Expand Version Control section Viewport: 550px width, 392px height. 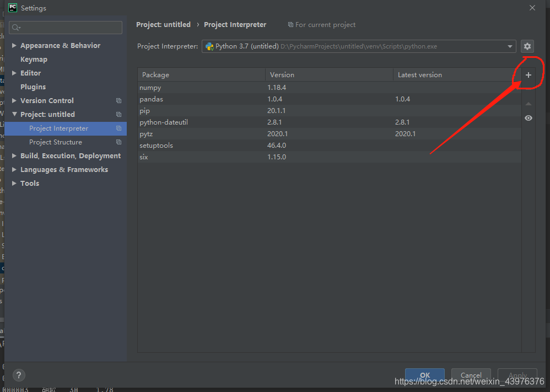14,100
